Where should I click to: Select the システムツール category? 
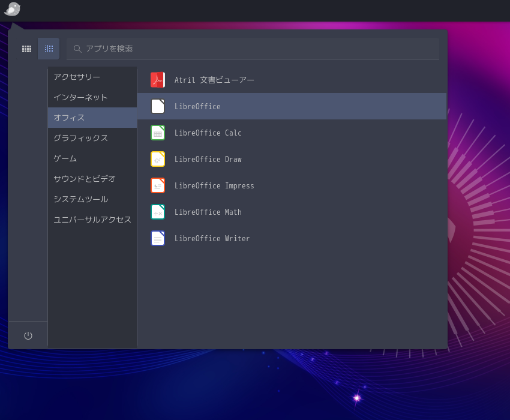coord(92,199)
